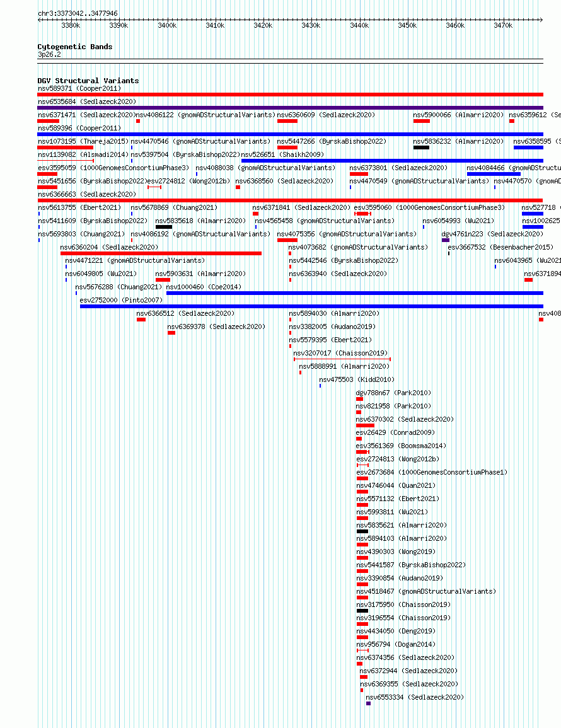Open esv3595060 (1000GenomesConsortiumPhase3)
Viewport: 561px width, 728px height.
point(429,207)
